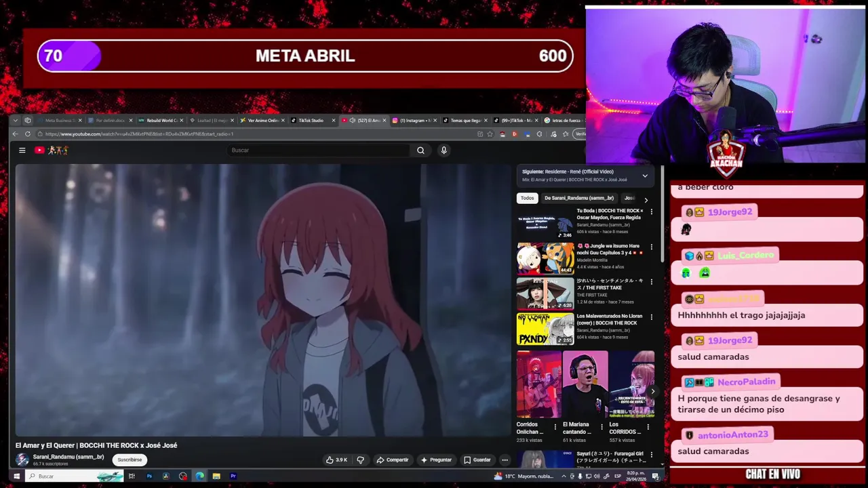This screenshot has height=488, width=868.
Task: Open Sarani_Randamu channel avatar
Action: (22, 460)
